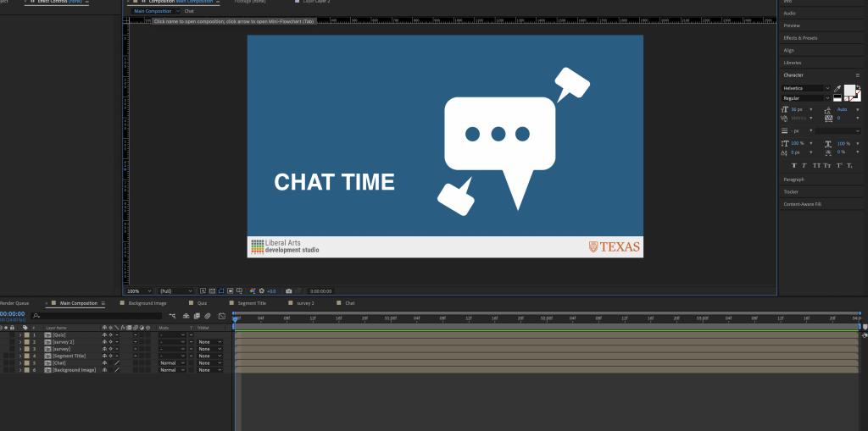Open the Effects & Presets panel

click(x=800, y=38)
